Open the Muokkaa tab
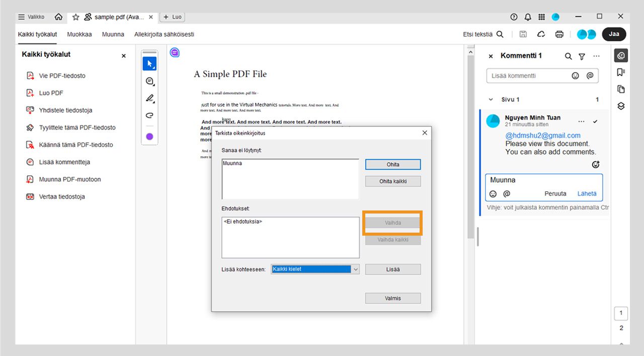Screen dimensions: 644x356 [79, 34]
